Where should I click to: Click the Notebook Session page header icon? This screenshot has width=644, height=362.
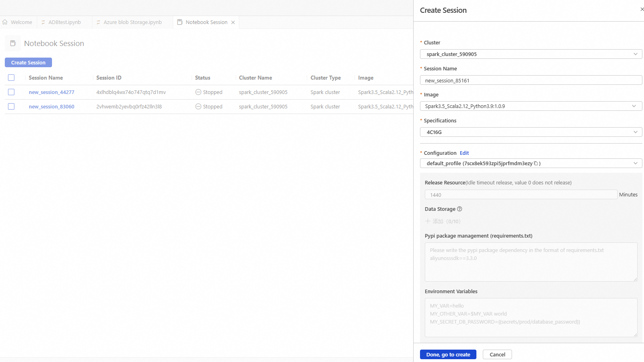click(x=13, y=43)
